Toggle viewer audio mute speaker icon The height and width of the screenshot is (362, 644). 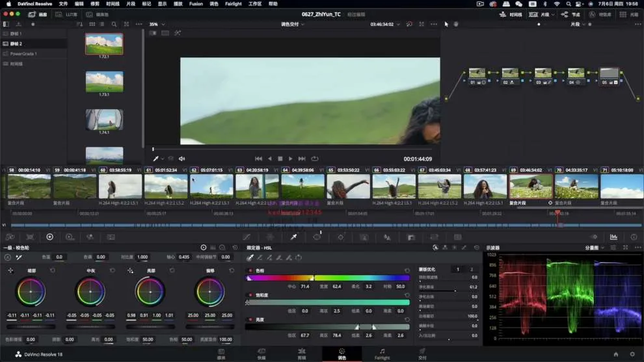coord(182,159)
